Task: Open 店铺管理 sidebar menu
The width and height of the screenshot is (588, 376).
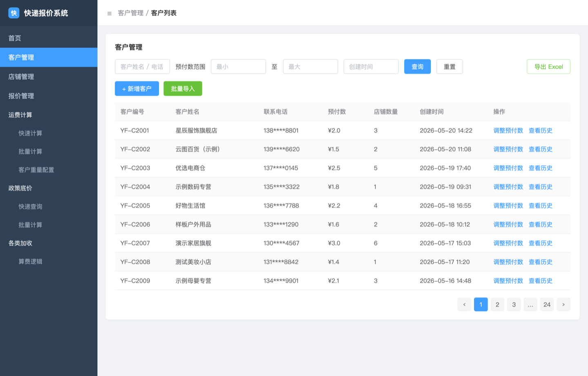Action: (x=49, y=77)
